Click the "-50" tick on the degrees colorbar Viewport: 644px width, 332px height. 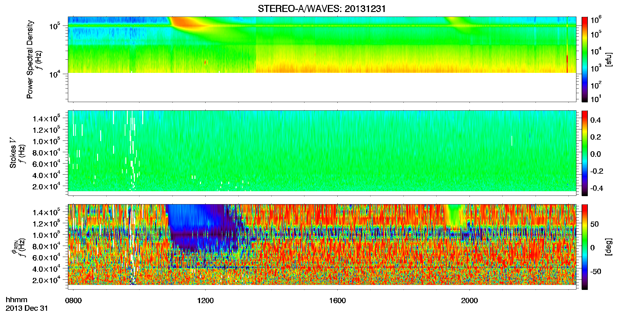click(x=596, y=271)
